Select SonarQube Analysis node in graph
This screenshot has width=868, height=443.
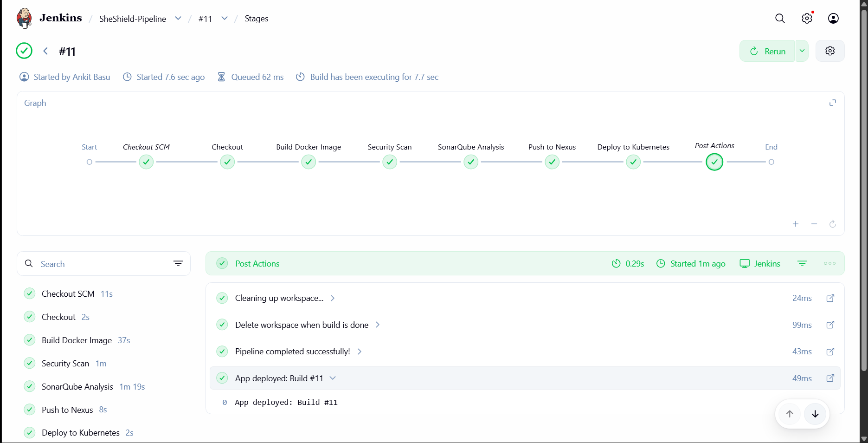[x=471, y=162]
